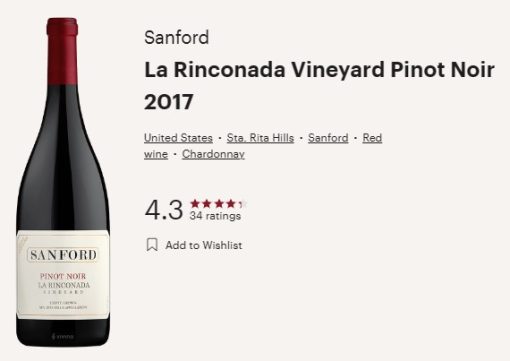Open the Sta. Rita Hills region link
Screen dimensions: 510x361
point(260,138)
